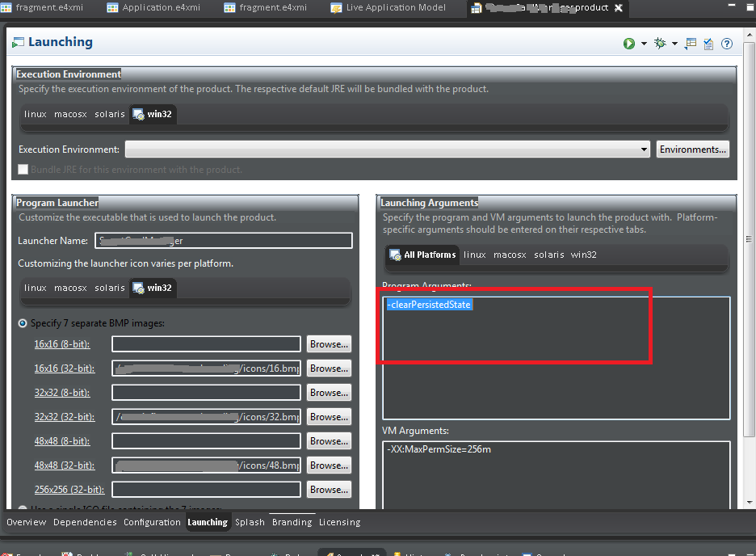Viewport: 756px width, 556px height.
Task: Select win32 tab in Execution Environment section
Action: click(x=153, y=114)
